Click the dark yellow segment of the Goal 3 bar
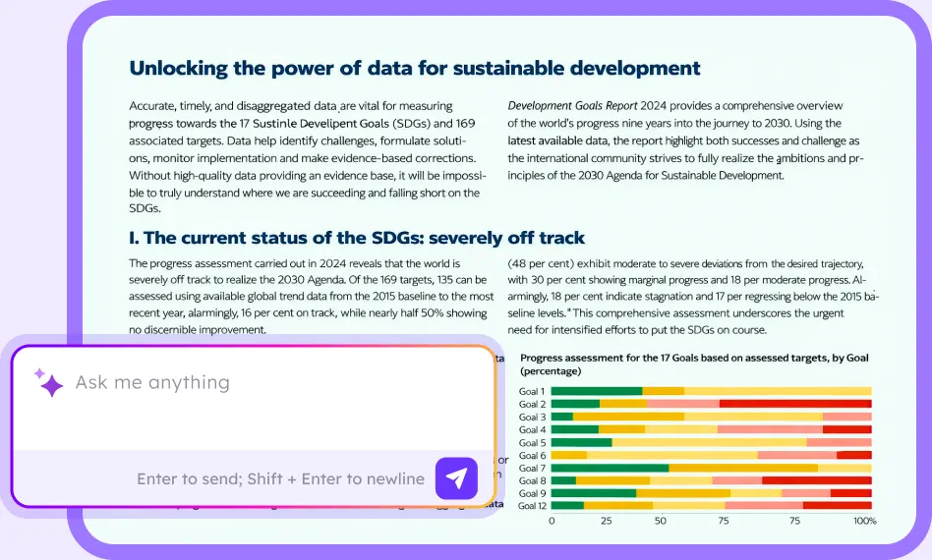The image size is (932, 560). (628, 417)
